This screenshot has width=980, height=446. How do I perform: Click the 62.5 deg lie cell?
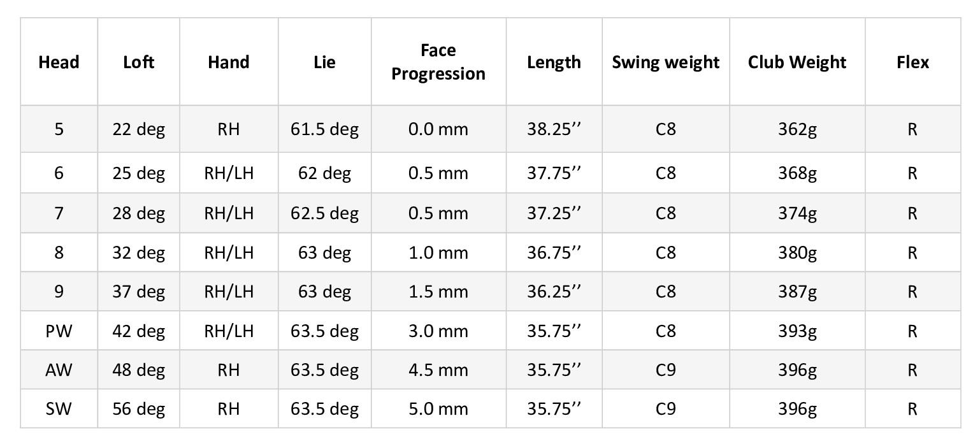pyautogui.click(x=324, y=213)
